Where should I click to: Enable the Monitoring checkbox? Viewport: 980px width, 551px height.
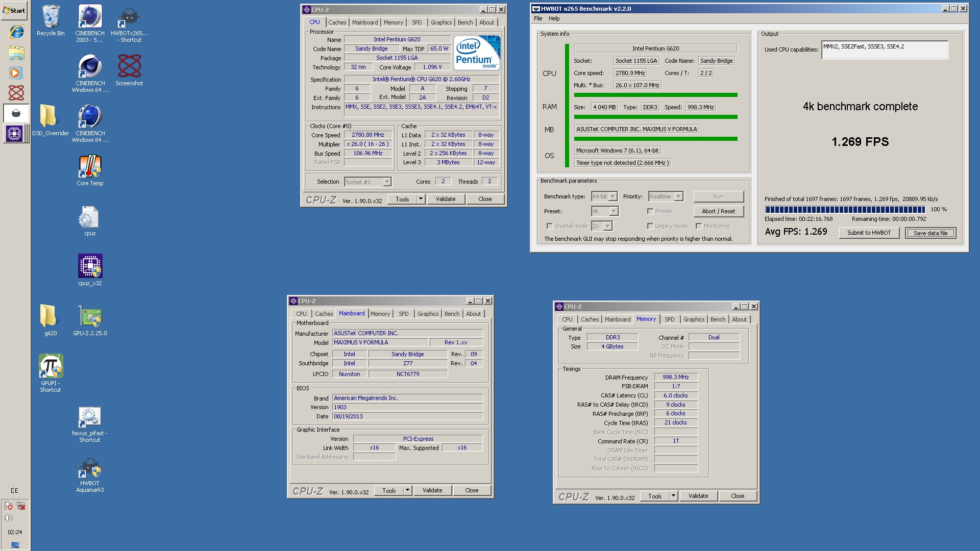coord(699,226)
